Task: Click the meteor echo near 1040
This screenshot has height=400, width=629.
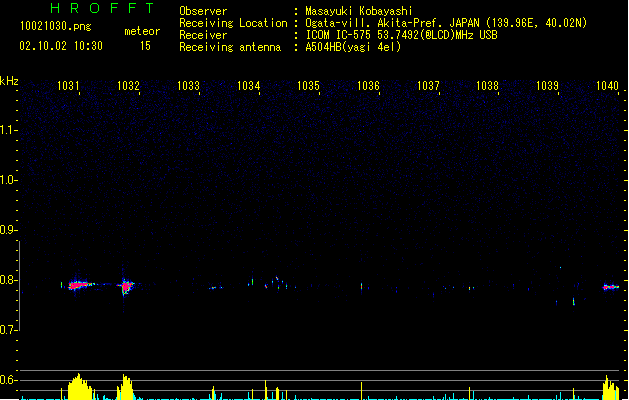Action: (x=611, y=287)
